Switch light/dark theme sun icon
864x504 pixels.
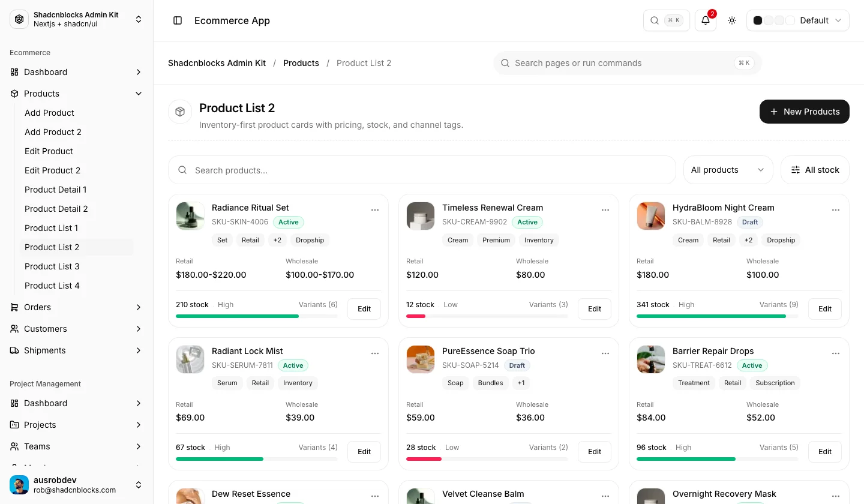[x=732, y=20]
